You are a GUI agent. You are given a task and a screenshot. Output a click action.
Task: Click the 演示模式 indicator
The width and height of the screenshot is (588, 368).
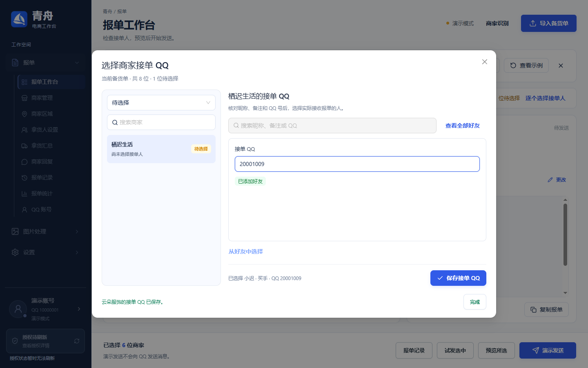[460, 23]
